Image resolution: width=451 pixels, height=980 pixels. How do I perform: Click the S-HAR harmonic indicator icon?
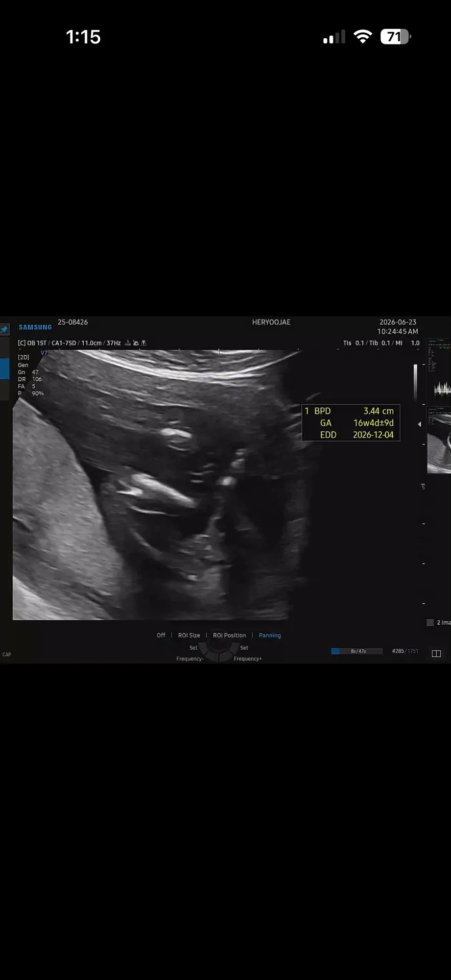click(x=128, y=343)
